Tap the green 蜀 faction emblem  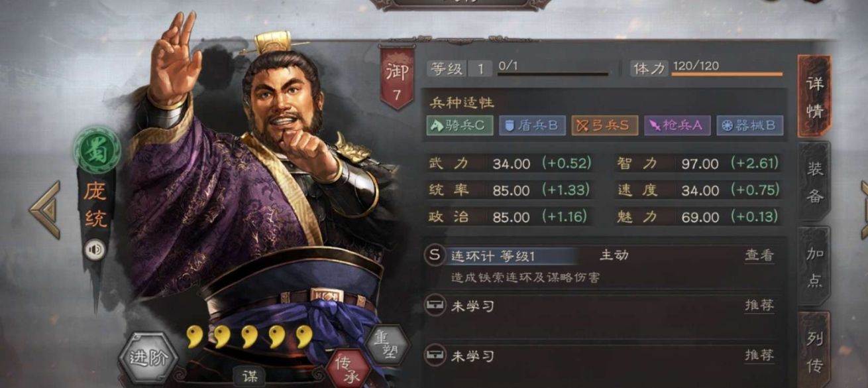(x=97, y=150)
